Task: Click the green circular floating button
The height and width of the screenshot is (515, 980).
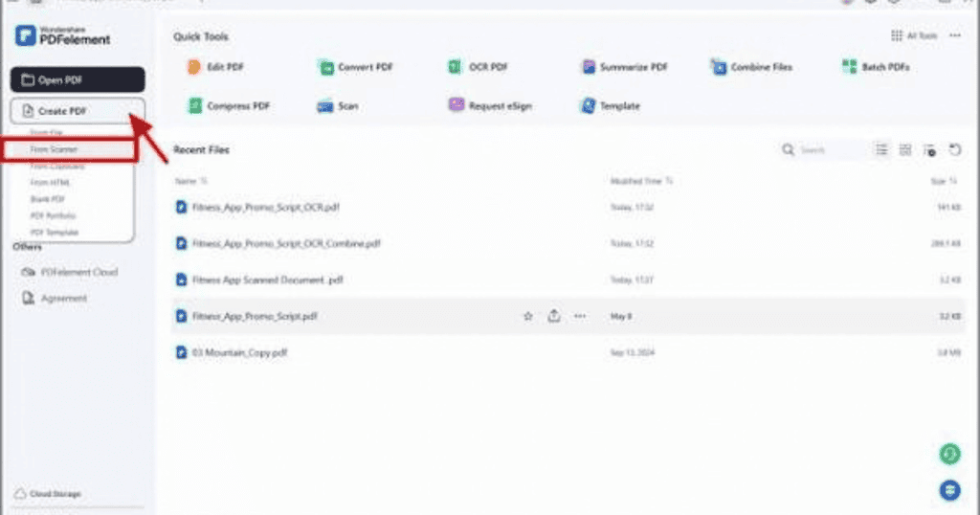Action: click(x=950, y=454)
